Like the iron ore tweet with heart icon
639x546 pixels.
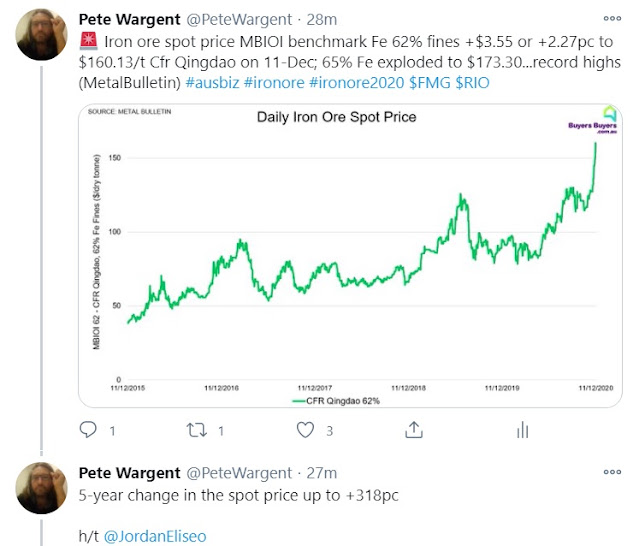click(x=305, y=430)
